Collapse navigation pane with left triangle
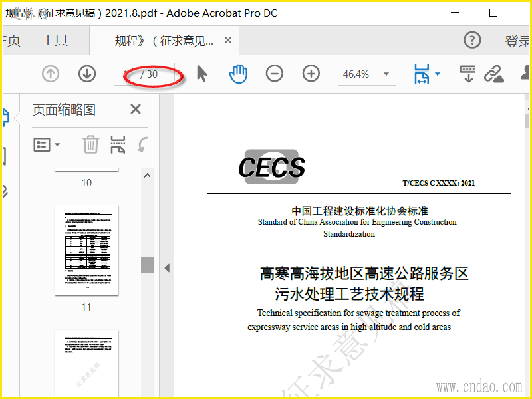Image resolution: width=532 pixels, height=399 pixels. point(167,268)
